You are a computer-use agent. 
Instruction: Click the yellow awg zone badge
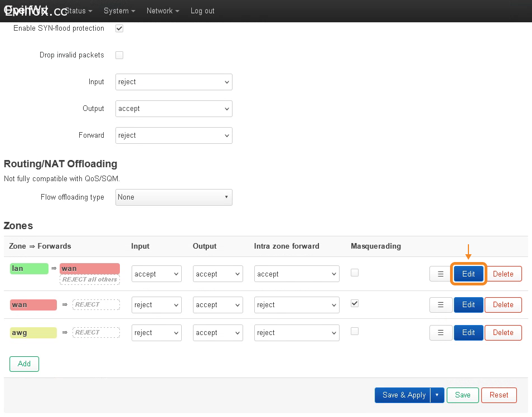33,333
